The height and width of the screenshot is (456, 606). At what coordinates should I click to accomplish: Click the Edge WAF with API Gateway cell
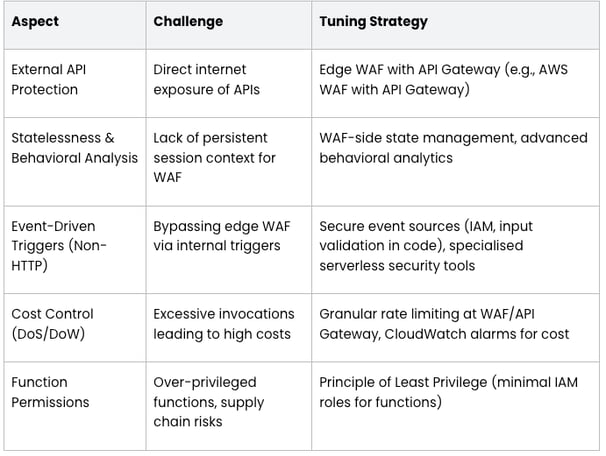455,83
